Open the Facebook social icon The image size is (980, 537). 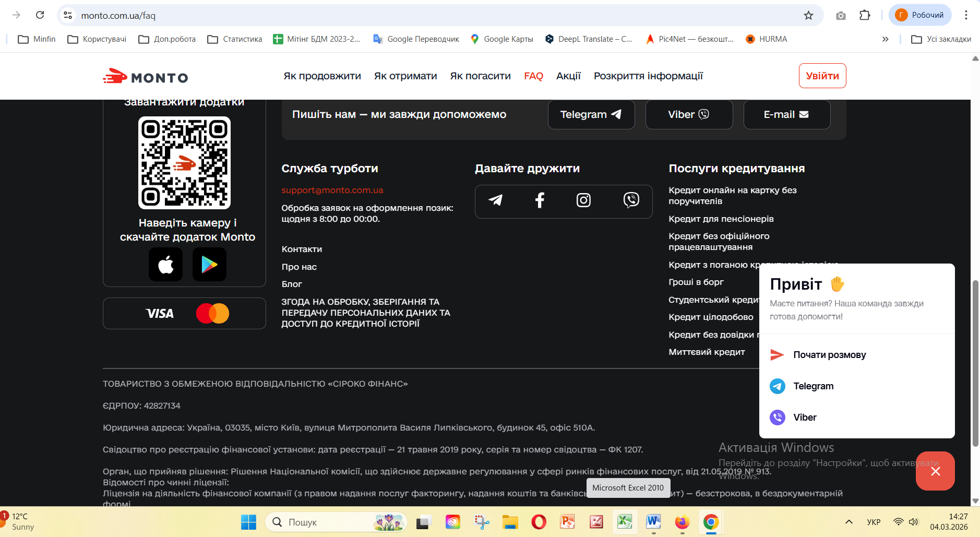pos(540,200)
